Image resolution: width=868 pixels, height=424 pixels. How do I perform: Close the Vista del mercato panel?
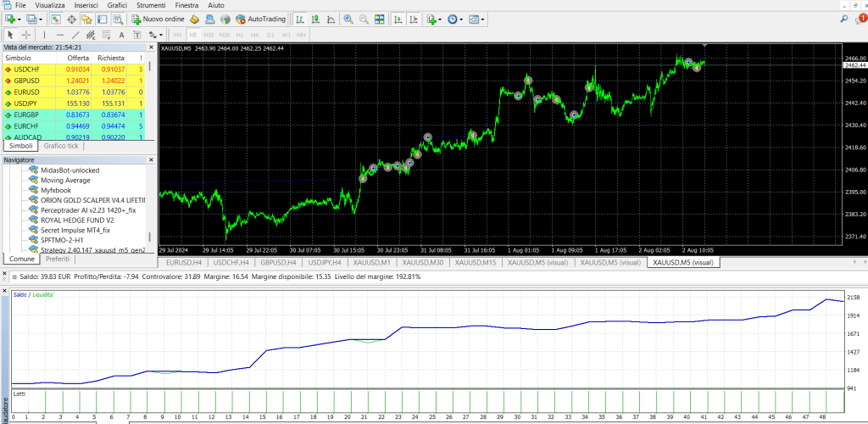pos(151,47)
